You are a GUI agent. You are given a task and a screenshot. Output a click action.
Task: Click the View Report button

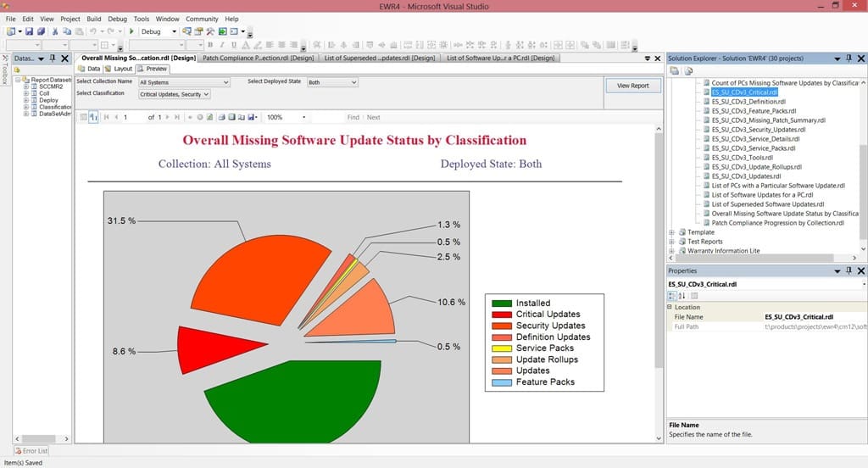(x=632, y=86)
